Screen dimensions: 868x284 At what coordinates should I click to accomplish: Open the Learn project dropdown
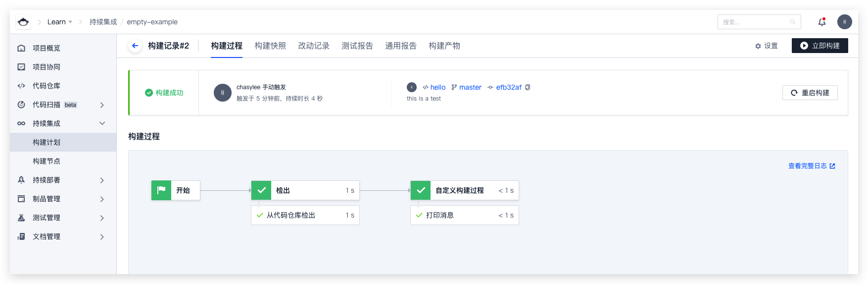pyautogui.click(x=60, y=22)
